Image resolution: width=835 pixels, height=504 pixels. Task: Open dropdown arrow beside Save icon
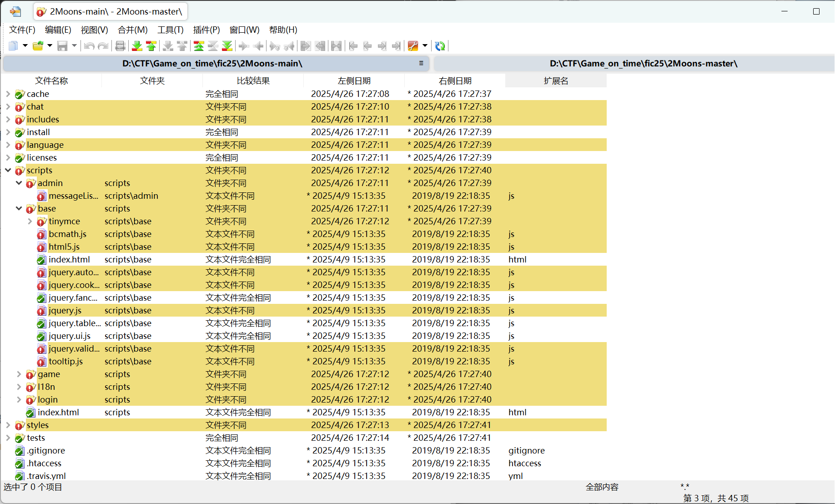(74, 45)
